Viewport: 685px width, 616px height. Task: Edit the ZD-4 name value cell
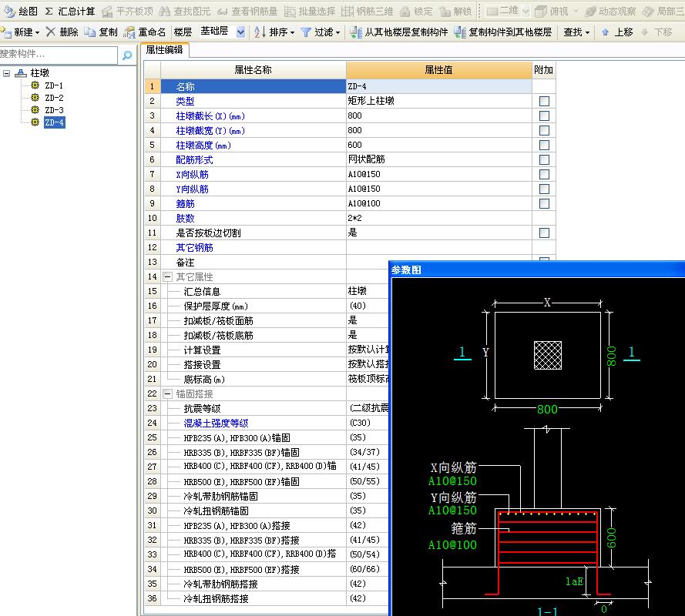(x=438, y=86)
